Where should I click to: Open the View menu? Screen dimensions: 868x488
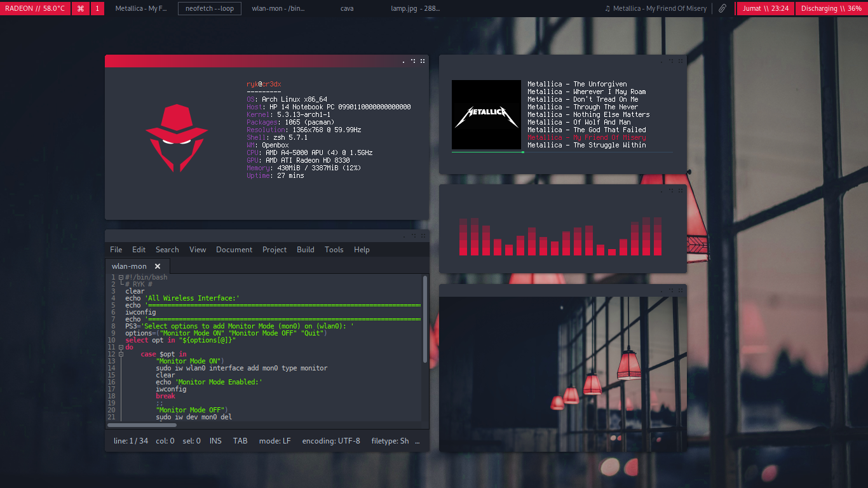point(198,250)
